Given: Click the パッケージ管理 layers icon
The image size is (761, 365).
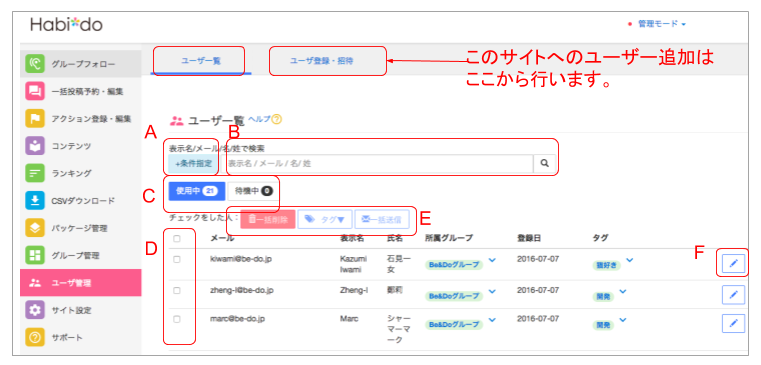Looking at the screenshot, I should (35, 228).
